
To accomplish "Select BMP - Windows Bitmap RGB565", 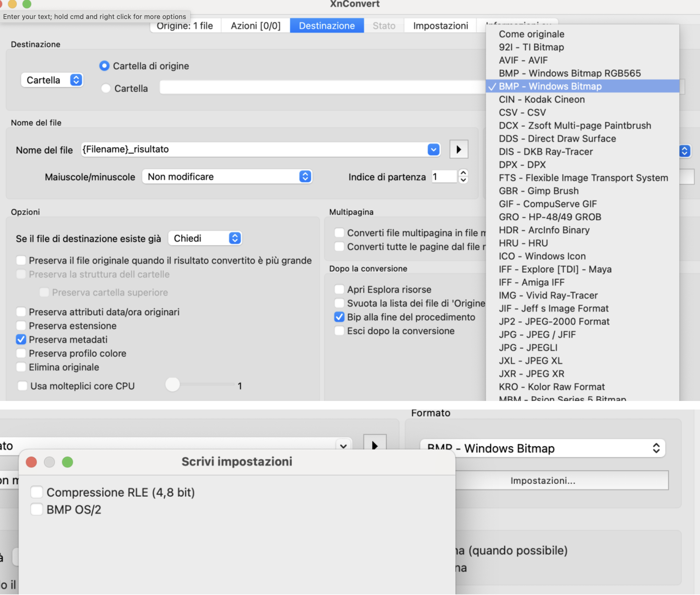I will [582, 73].
